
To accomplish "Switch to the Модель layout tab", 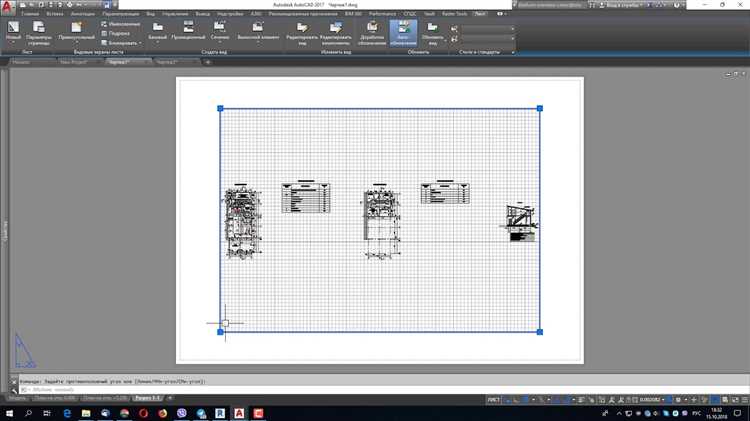I will point(18,398).
